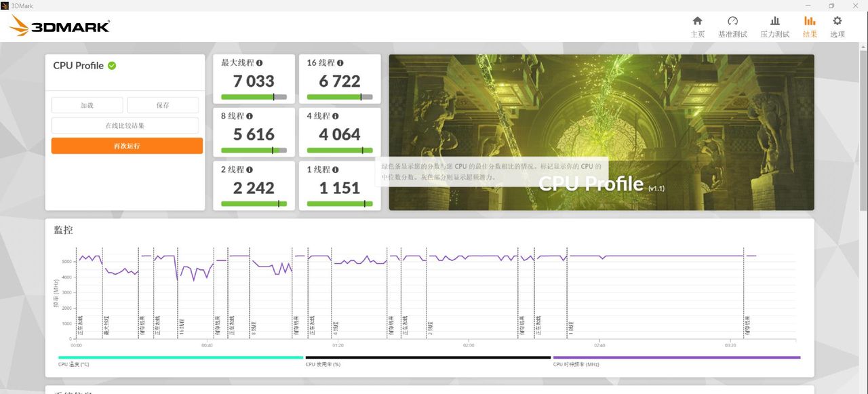Open the 主页 home icon
The height and width of the screenshot is (394, 868).
(x=697, y=21)
